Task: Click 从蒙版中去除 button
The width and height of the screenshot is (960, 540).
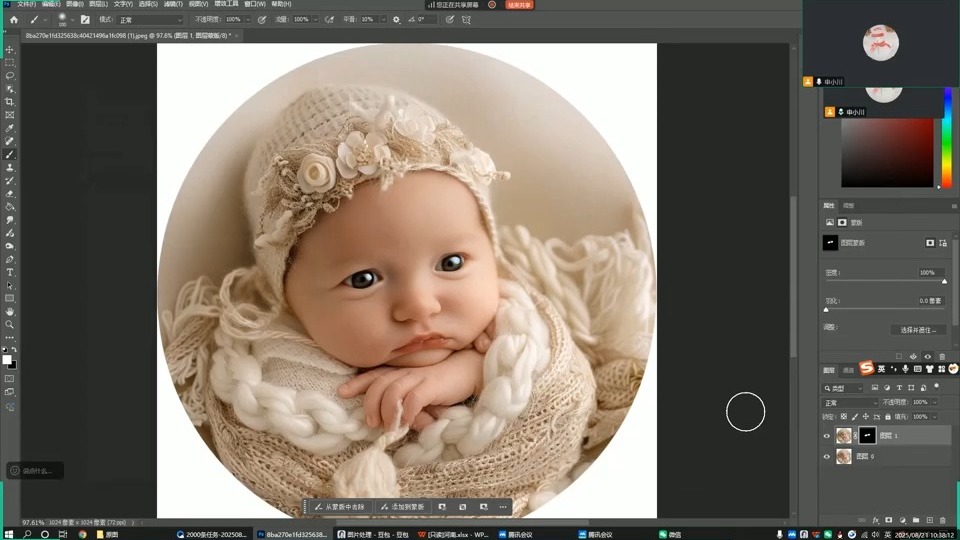Action: tap(339, 507)
